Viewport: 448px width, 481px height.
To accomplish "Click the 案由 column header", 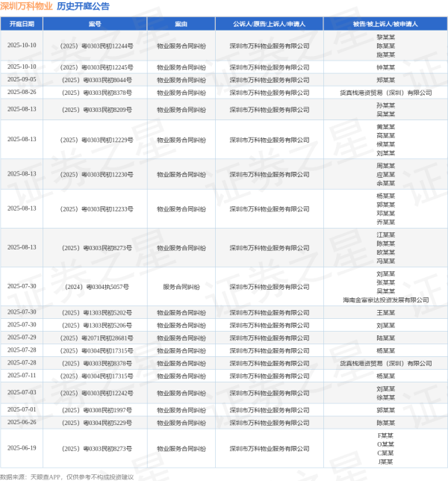I will point(181,25).
